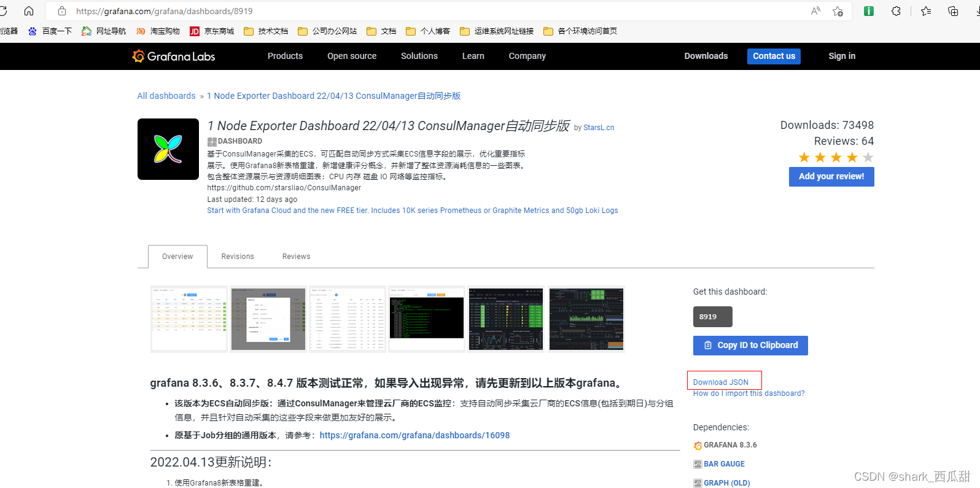Open dashboards/16098 link in description
The height and width of the screenshot is (488, 980).
pyautogui.click(x=414, y=435)
